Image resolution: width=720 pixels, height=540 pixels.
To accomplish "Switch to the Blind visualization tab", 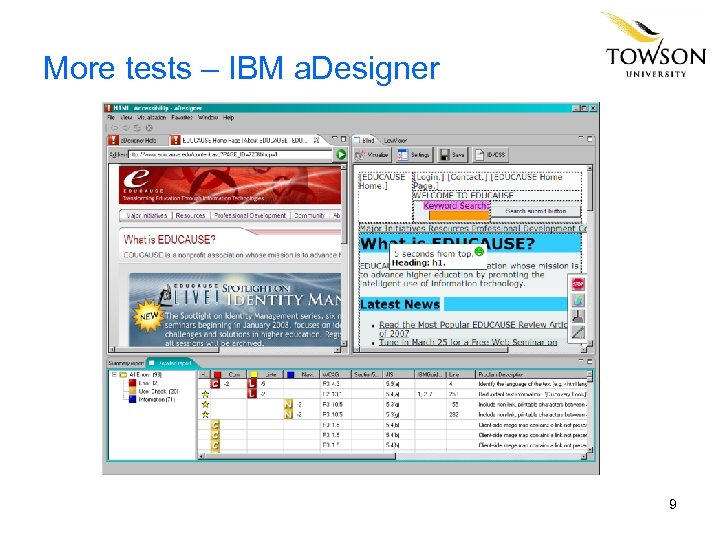I will click(x=365, y=140).
